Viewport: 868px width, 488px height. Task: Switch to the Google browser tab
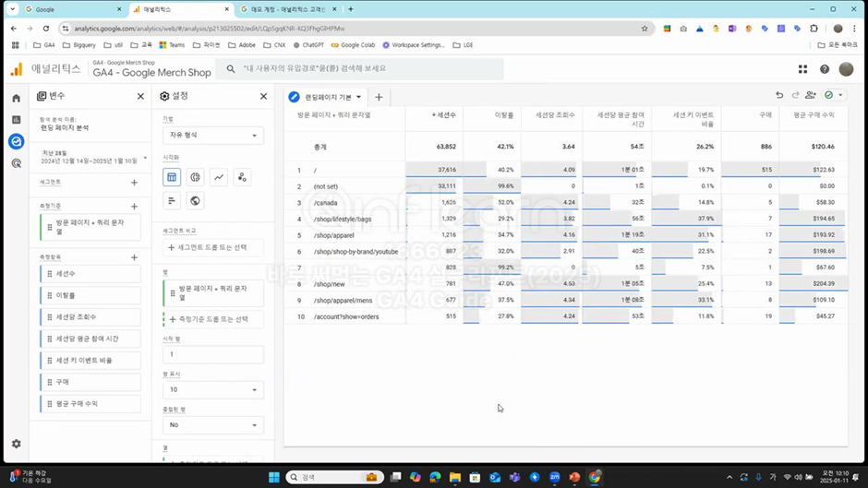(x=72, y=9)
